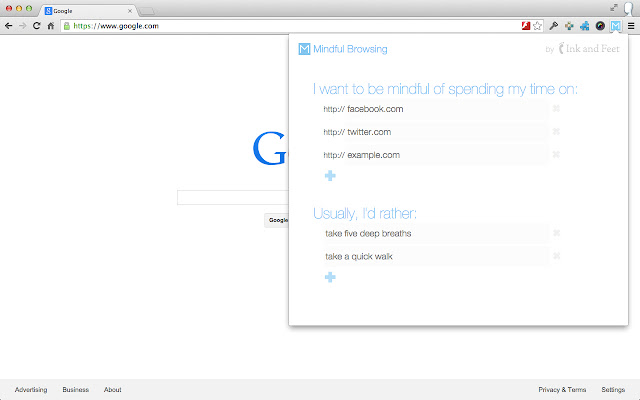Open the Business footer link
The width and height of the screenshot is (640, 400).
coord(76,389)
